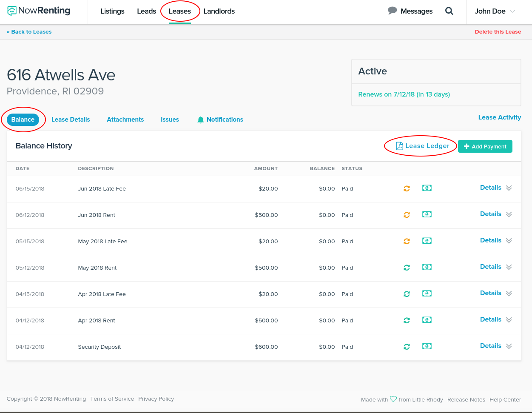Open Help Center in footer
This screenshot has height=413, width=532.
click(505, 400)
